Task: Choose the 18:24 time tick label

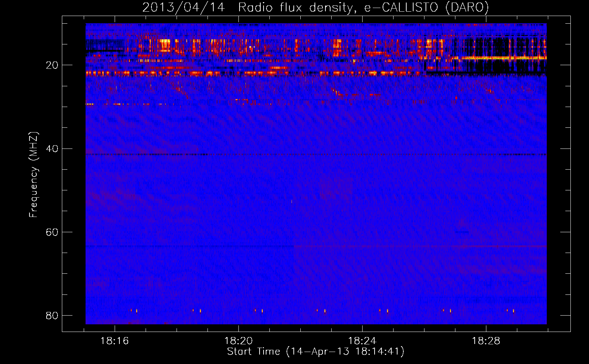Action: click(x=362, y=341)
